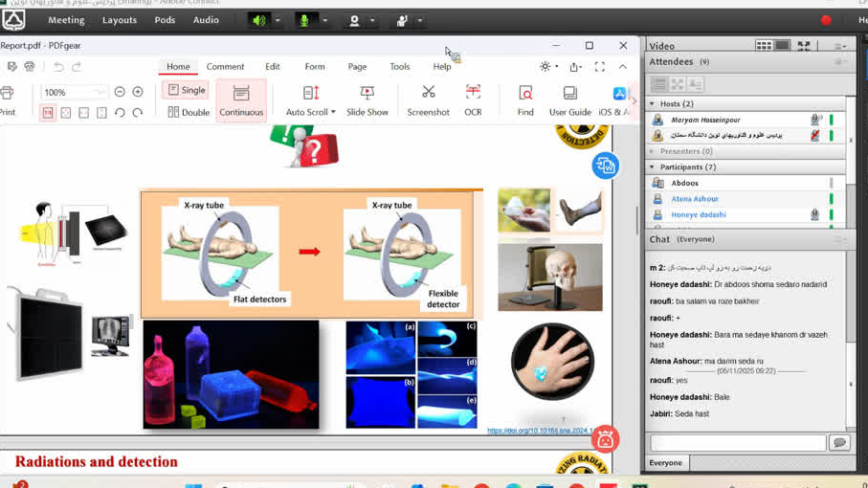
Task: Run the OCR tool
Action: pyautogui.click(x=473, y=100)
